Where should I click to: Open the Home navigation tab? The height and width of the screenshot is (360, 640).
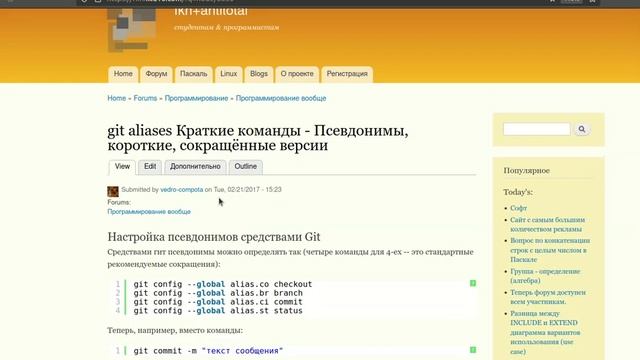[123, 74]
